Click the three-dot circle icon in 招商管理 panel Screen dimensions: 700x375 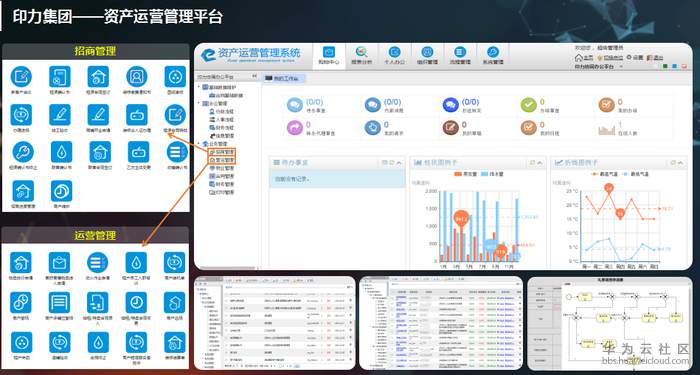tap(175, 76)
